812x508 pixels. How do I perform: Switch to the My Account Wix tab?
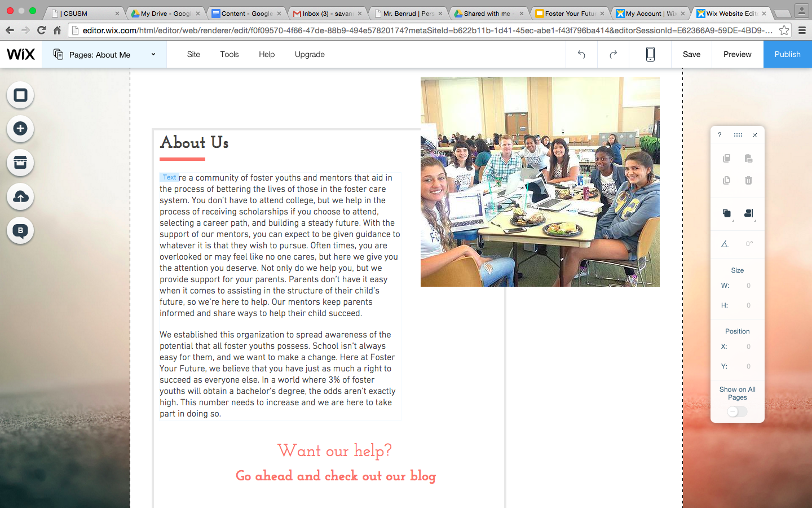(x=650, y=13)
